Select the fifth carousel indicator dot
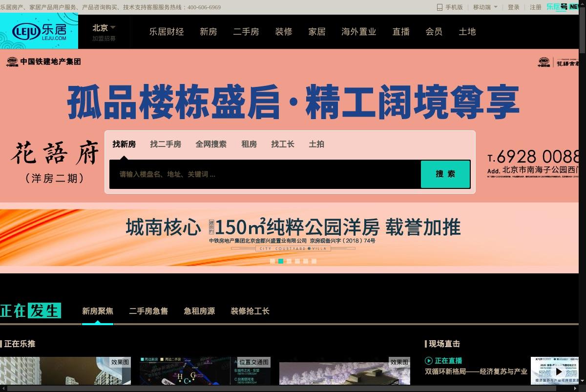The width and height of the screenshot is (586, 392). (306, 261)
